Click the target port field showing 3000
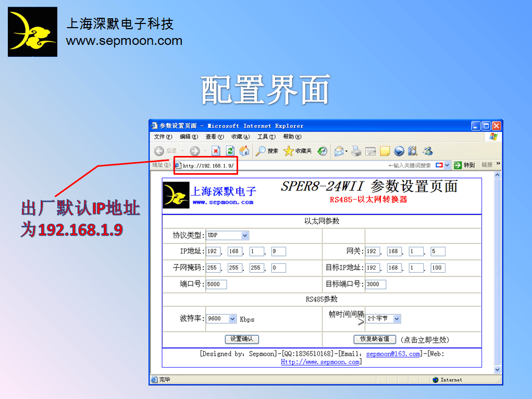Screen dimensions: 532x399 click(376, 284)
